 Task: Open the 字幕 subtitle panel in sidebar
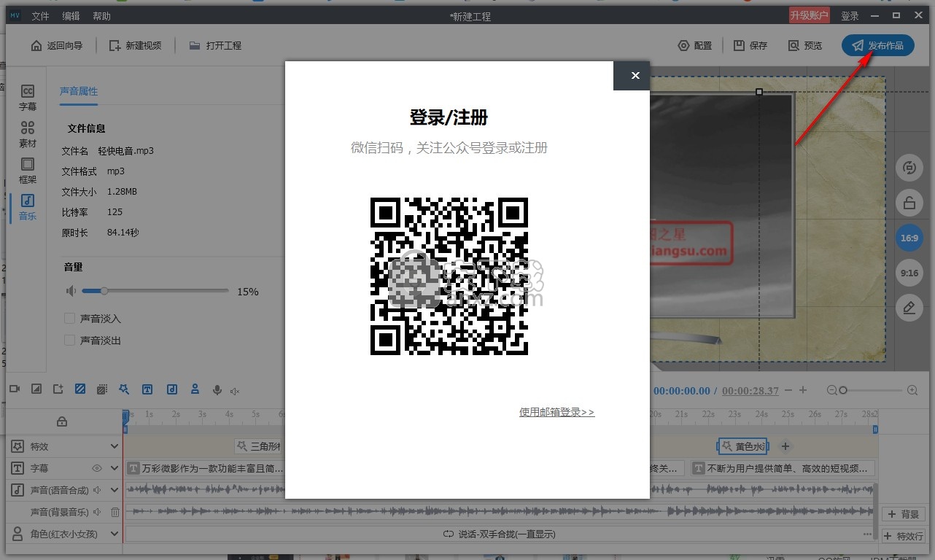[28, 97]
